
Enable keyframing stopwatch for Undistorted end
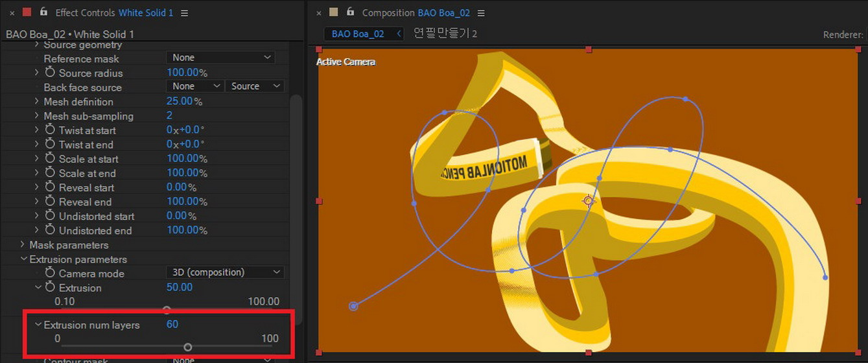click(x=50, y=229)
